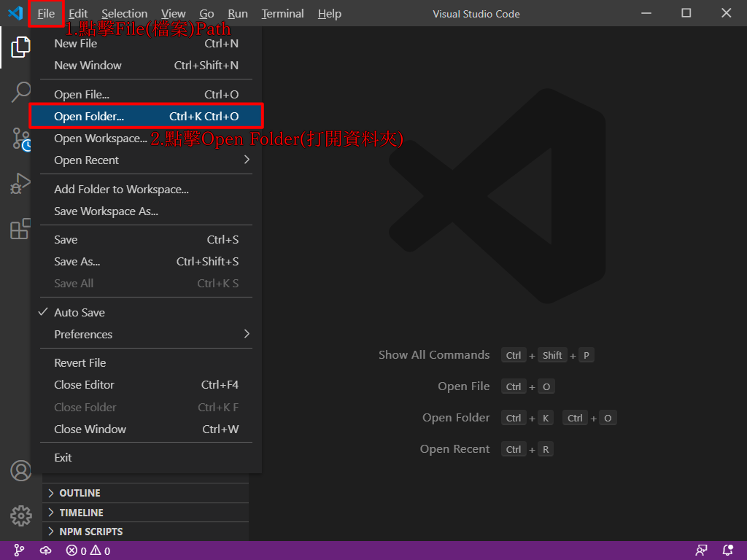Image resolution: width=747 pixels, height=560 pixels.
Task: Select Open Folder... menu entry
Action: [x=146, y=116]
